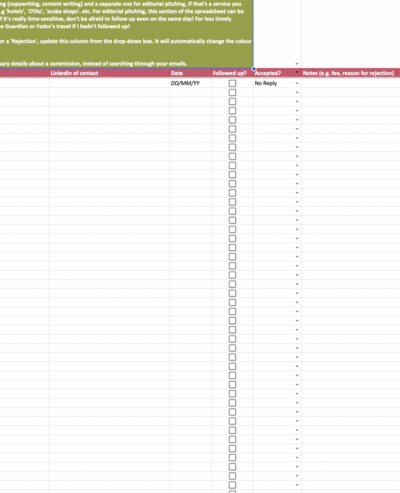Viewport: 400px width, 493px height.
Task: Tick the second Followed up checkbox from top
Action: [x=232, y=92]
